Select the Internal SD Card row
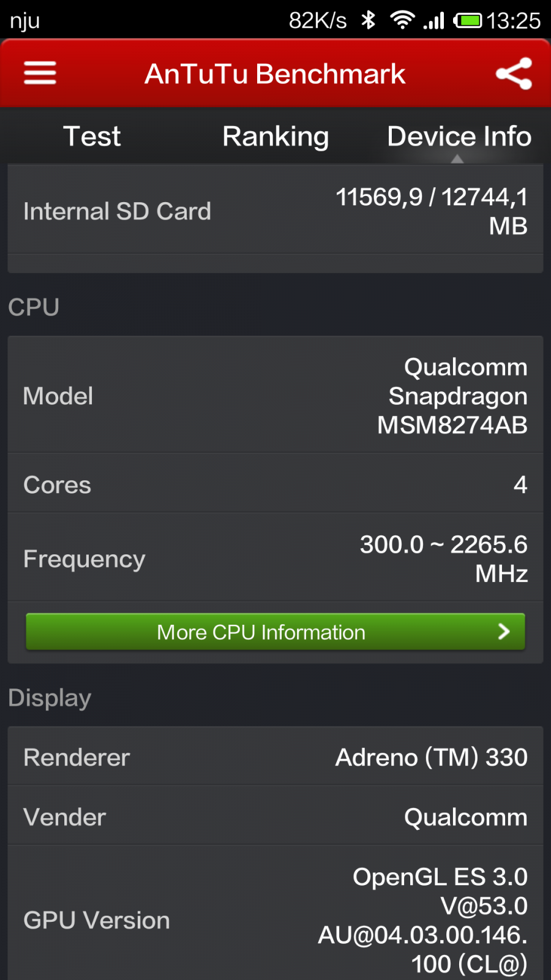Image resolution: width=551 pixels, height=980 pixels. coord(275,211)
